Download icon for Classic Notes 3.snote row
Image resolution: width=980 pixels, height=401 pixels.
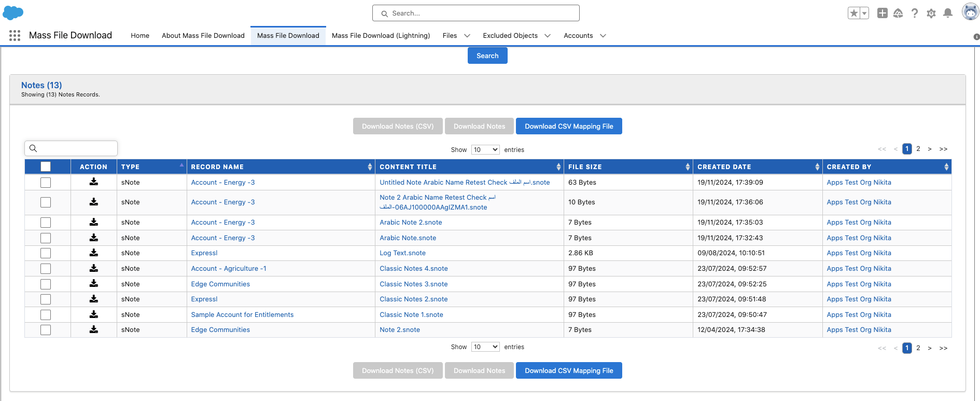coord(94,283)
